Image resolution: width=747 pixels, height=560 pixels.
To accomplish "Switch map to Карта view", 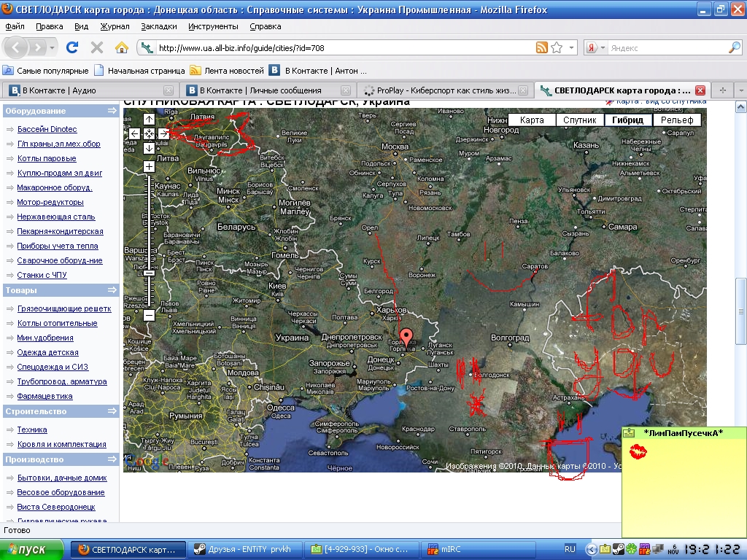I will [x=532, y=120].
